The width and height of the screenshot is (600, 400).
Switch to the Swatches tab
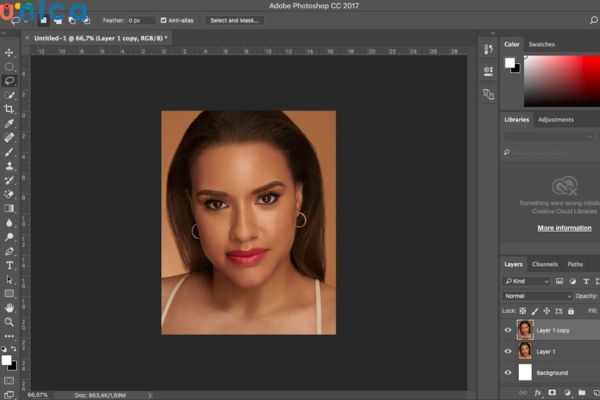point(541,45)
